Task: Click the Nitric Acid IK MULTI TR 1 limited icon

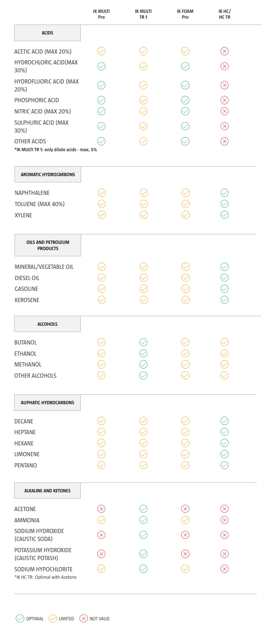Action: tap(143, 111)
